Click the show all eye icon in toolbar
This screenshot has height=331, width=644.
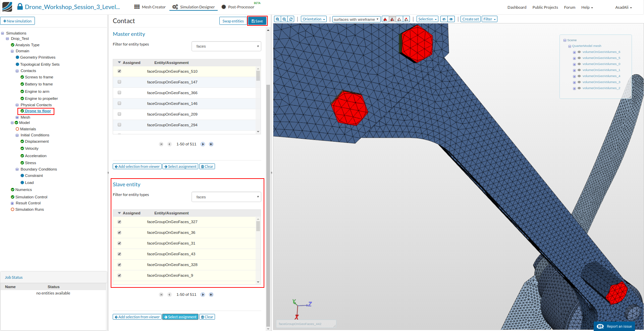point(451,19)
